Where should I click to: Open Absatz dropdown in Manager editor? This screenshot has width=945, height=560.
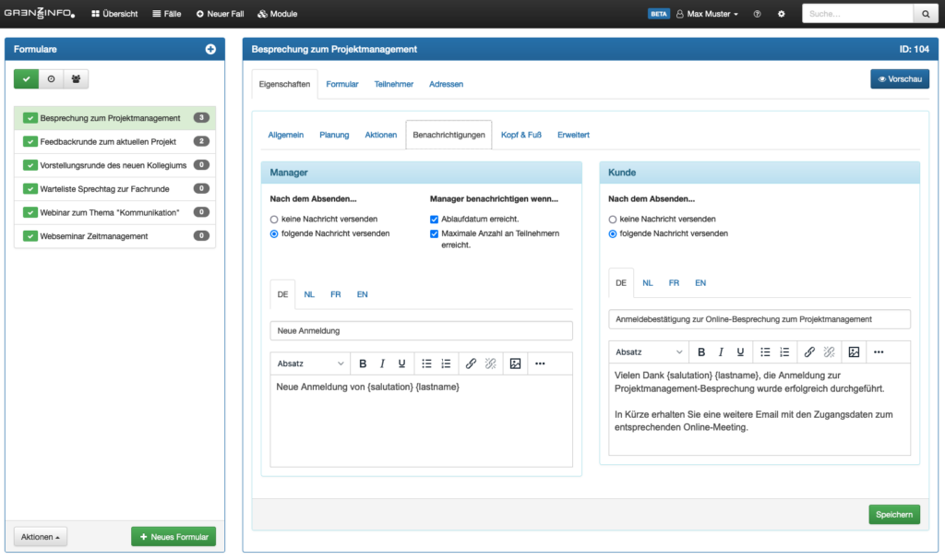click(x=310, y=363)
